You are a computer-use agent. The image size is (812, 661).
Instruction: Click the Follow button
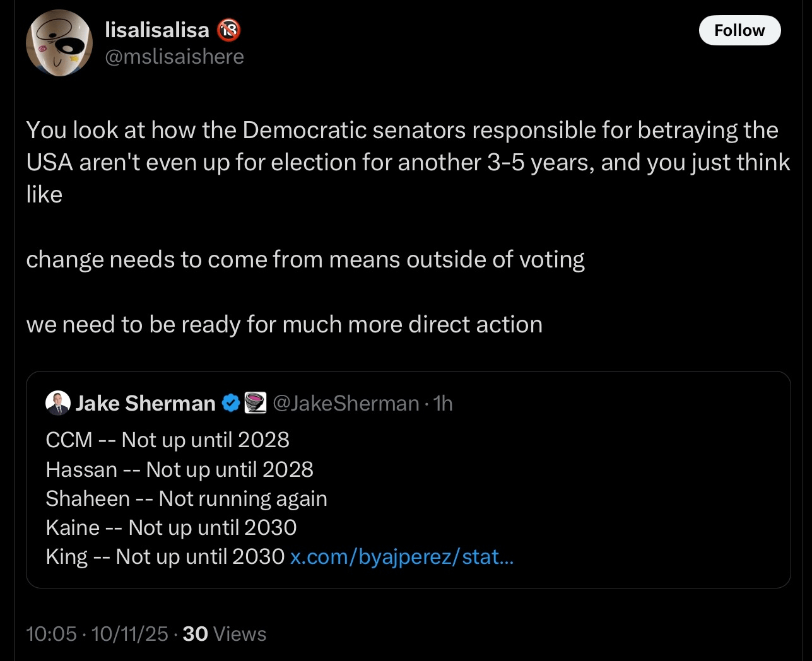[x=739, y=30]
